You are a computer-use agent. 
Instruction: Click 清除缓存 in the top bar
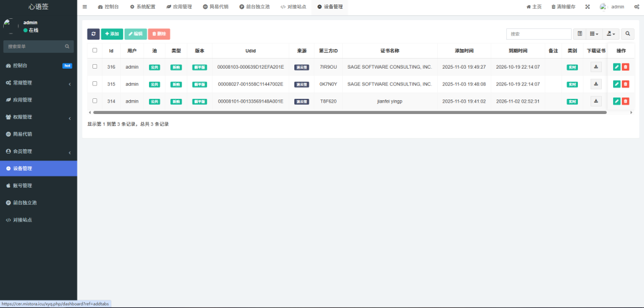click(563, 7)
